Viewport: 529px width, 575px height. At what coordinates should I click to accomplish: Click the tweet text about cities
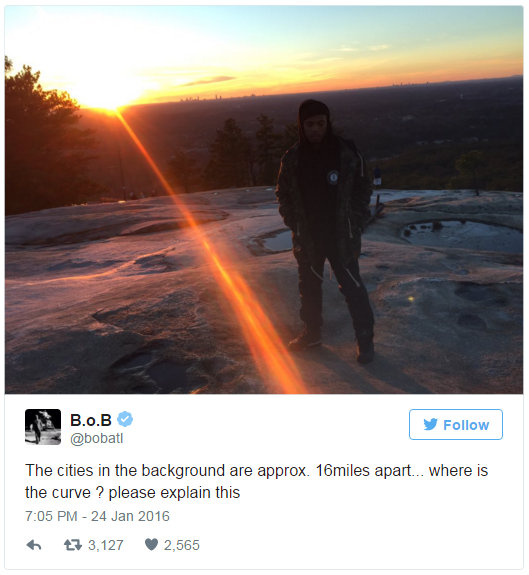257,481
